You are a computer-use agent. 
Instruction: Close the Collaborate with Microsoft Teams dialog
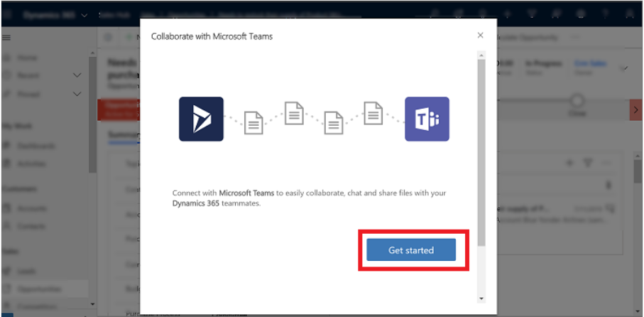click(x=480, y=36)
